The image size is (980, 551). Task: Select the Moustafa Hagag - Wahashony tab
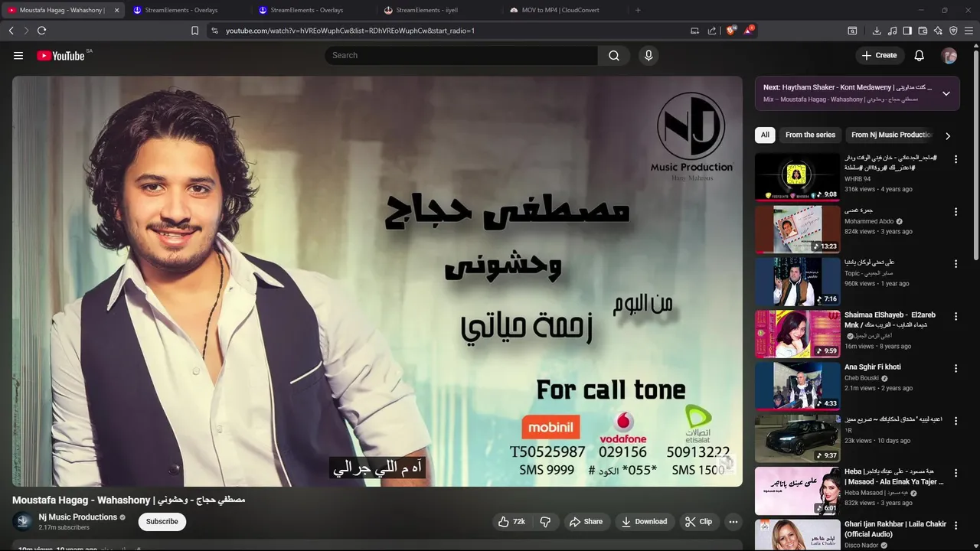pyautogui.click(x=61, y=10)
